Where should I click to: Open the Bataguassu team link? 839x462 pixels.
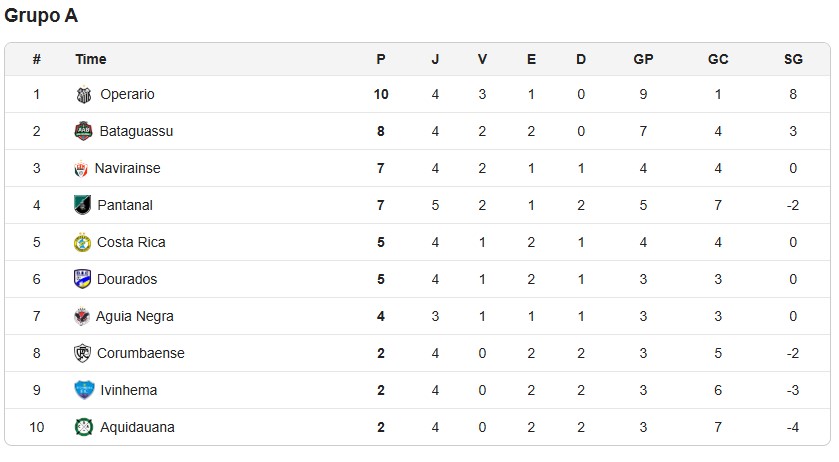pos(137,131)
